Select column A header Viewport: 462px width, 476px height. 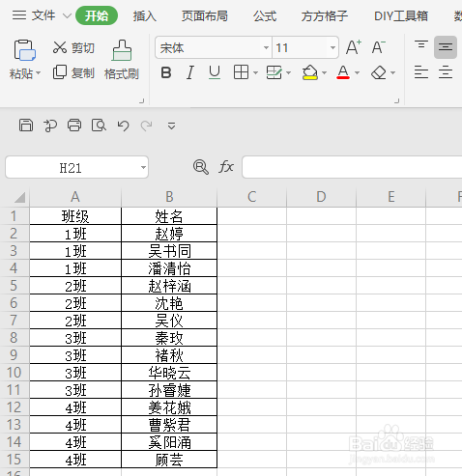pos(75,197)
